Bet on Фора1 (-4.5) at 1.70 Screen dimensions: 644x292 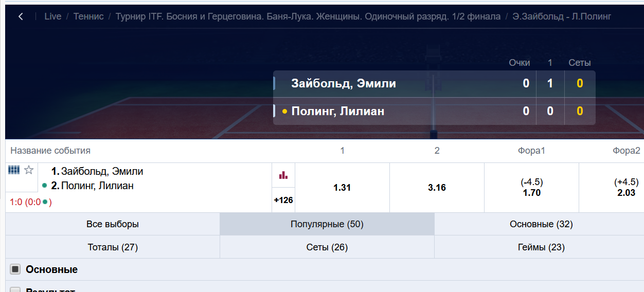pos(531,188)
